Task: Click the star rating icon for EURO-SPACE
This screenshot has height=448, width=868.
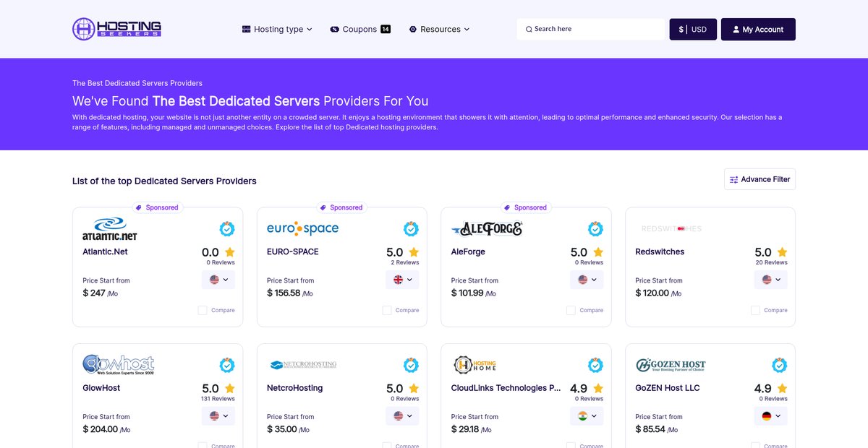Action: pos(414,252)
